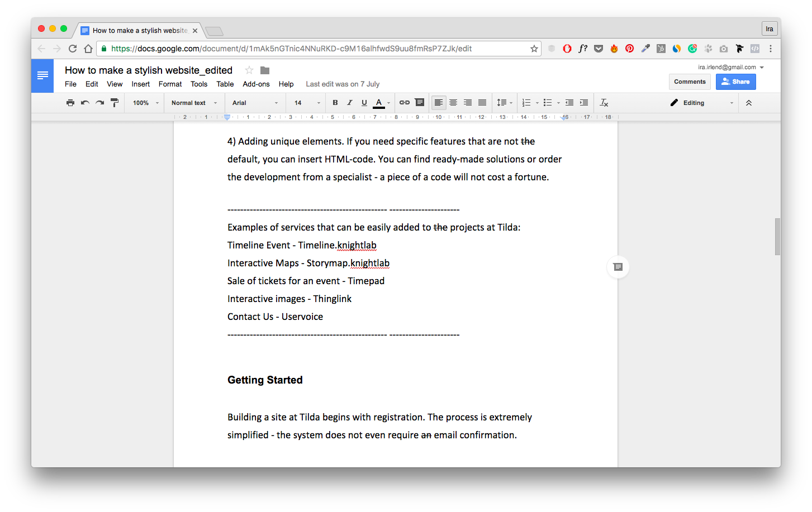Add a comment using margin bubble
The width and height of the screenshot is (812, 512).
click(x=618, y=267)
